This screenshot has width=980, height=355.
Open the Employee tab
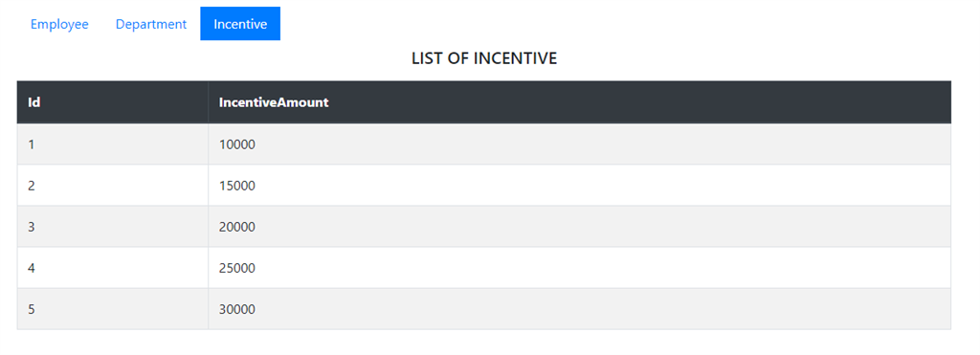click(59, 24)
